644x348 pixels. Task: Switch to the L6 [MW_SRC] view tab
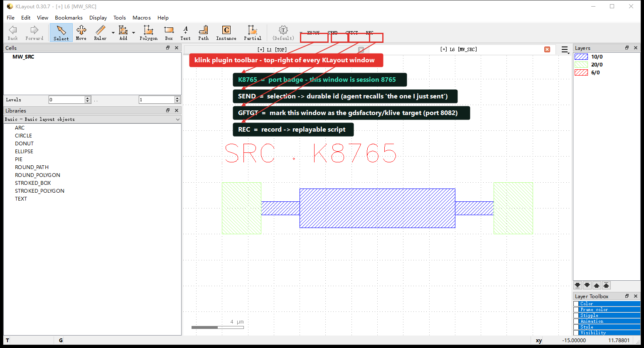point(459,49)
